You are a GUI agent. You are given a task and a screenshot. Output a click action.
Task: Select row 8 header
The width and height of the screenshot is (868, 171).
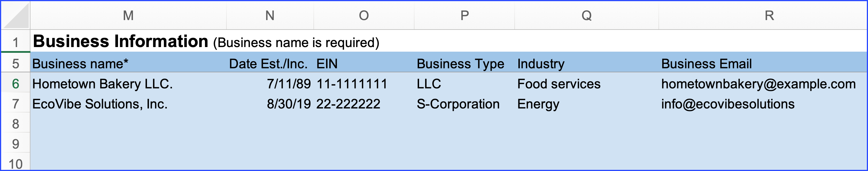pos(15,124)
